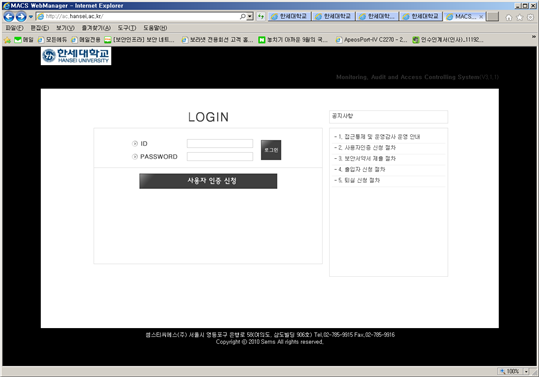539x381 pixels.
Task: Close the MACS... tab with its X
Action: click(x=481, y=17)
